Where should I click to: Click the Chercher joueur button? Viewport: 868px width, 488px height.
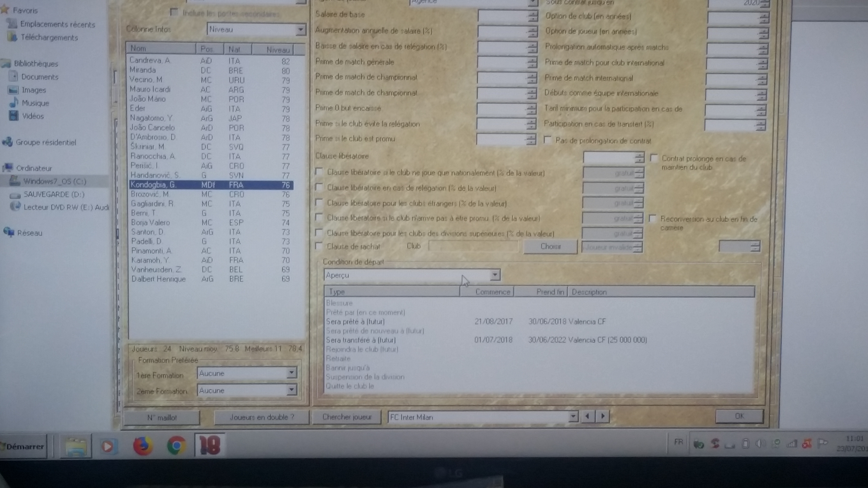tap(347, 417)
